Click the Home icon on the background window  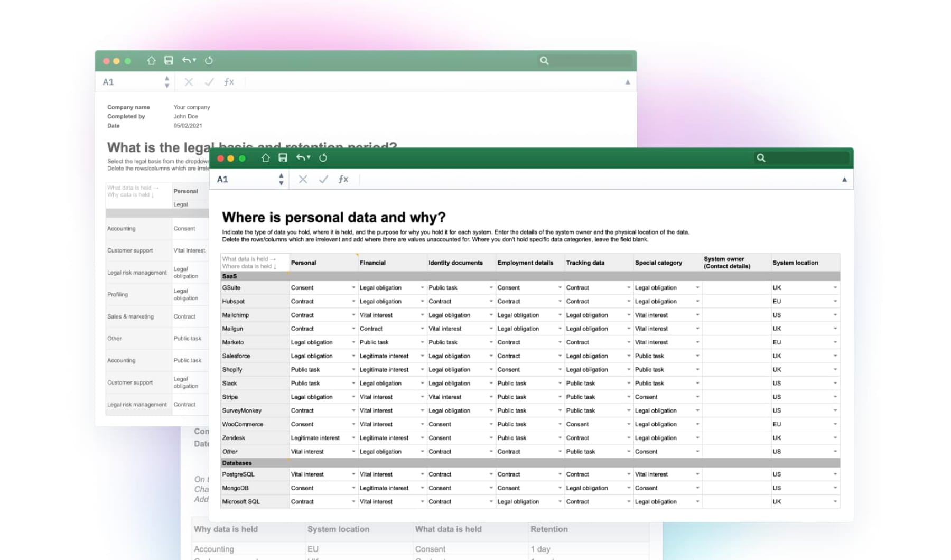[151, 61]
